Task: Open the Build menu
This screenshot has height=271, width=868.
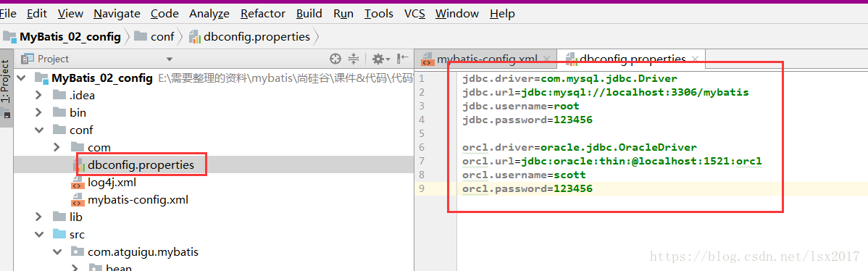Action: (309, 14)
